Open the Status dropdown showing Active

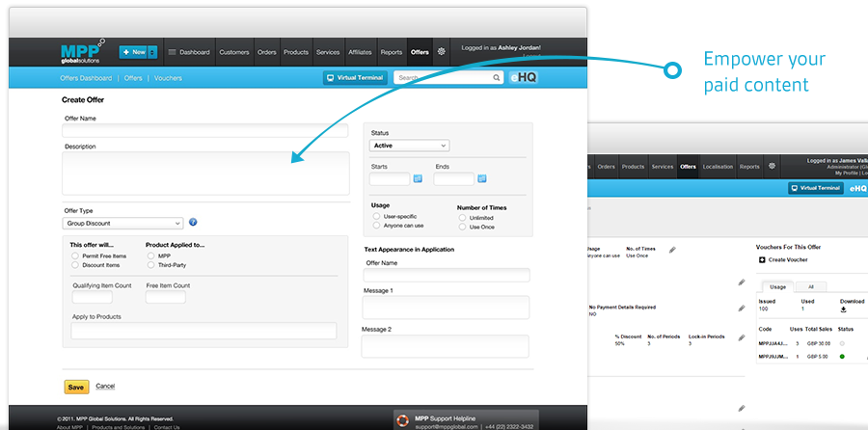pos(409,146)
